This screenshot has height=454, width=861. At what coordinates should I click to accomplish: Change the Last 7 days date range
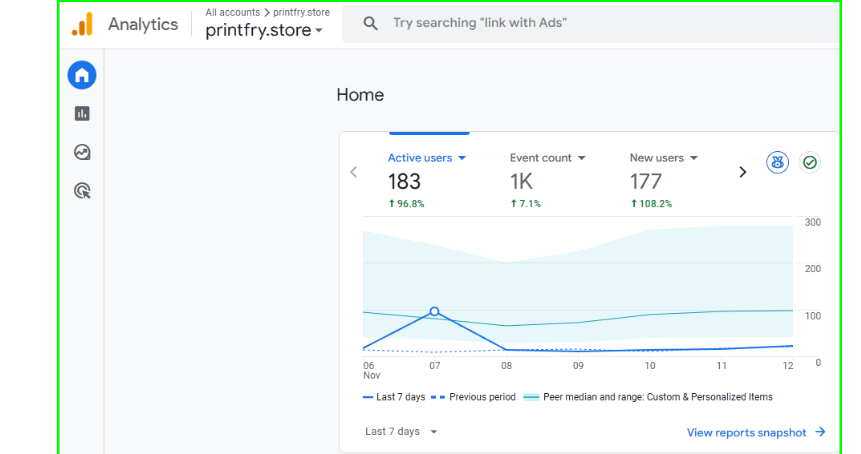[x=401, y=432]
